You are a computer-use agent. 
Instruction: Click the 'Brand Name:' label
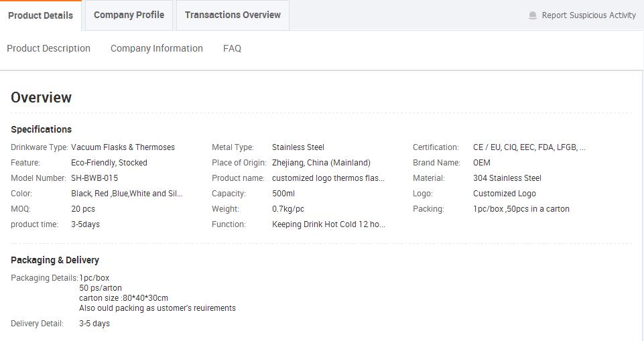pos(436,163)
